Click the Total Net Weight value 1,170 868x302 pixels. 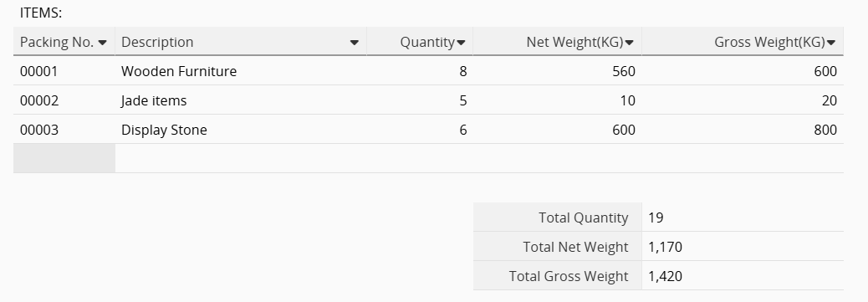pos(743,247)
